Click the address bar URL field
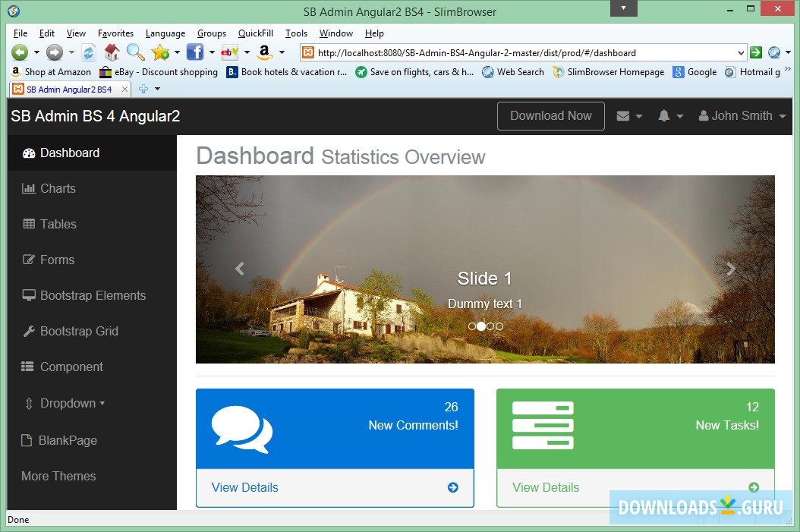 click(525, 53)
